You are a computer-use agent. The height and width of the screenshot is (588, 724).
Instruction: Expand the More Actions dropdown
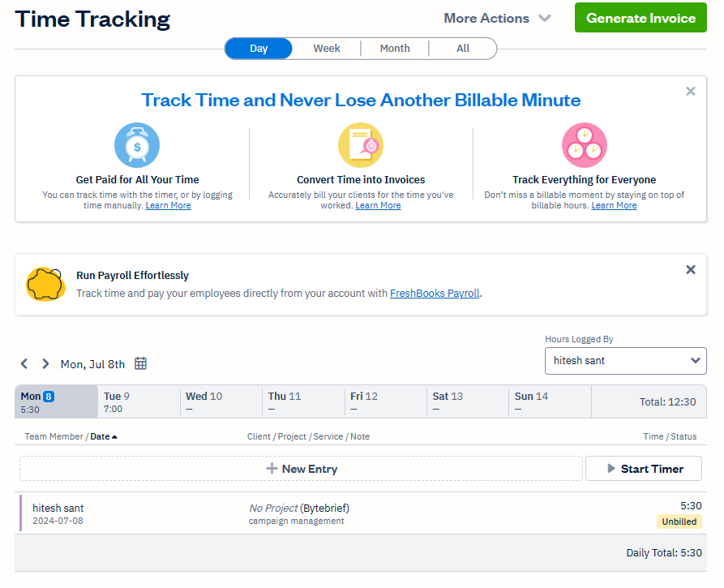(497, 18)
